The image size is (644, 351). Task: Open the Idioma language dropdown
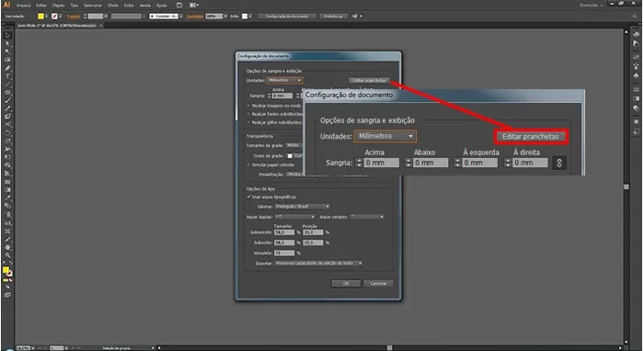(303, 206)
